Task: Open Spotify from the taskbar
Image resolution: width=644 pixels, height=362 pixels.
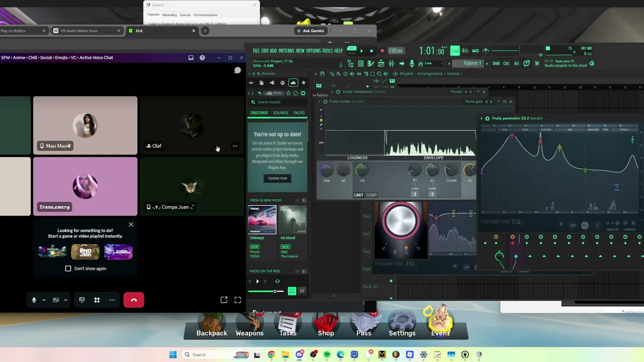Action: point(327,354)
